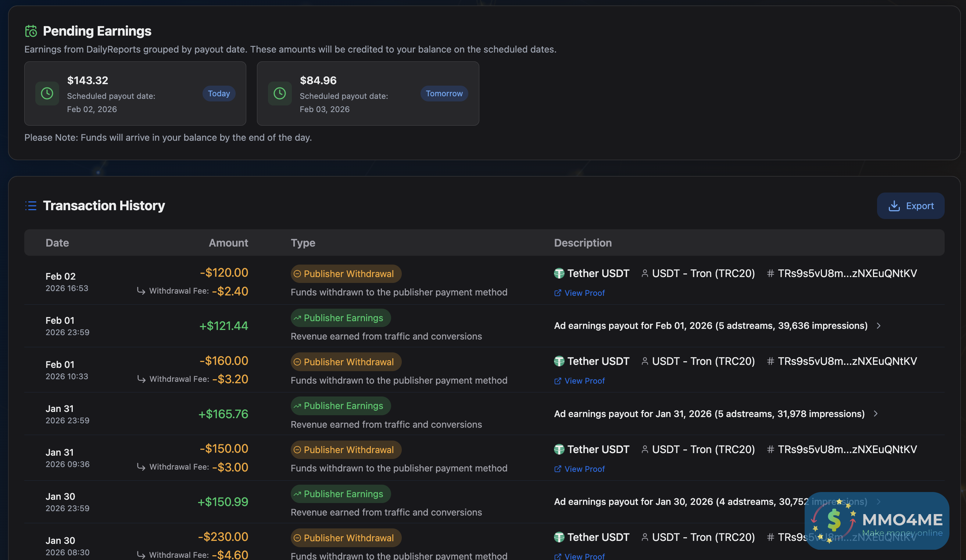
Task: Click the hash icon in the Feb 01 10:33 row
Action: click(x=770, y=361)
